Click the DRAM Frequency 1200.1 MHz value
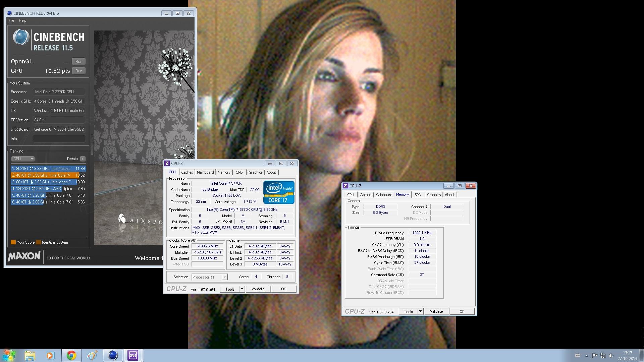This screenshot has width=644, height=362. (422, 233)
